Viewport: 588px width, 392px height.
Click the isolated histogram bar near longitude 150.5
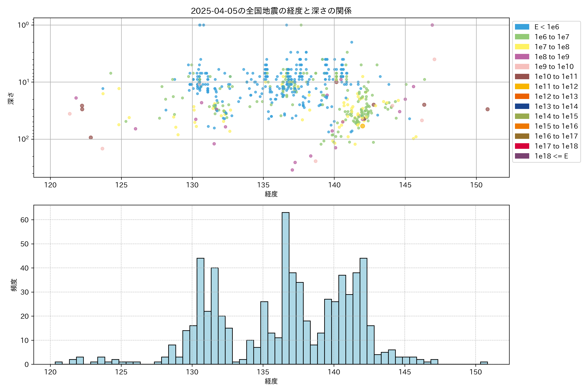pyautogui.click(x=484, y=363)
